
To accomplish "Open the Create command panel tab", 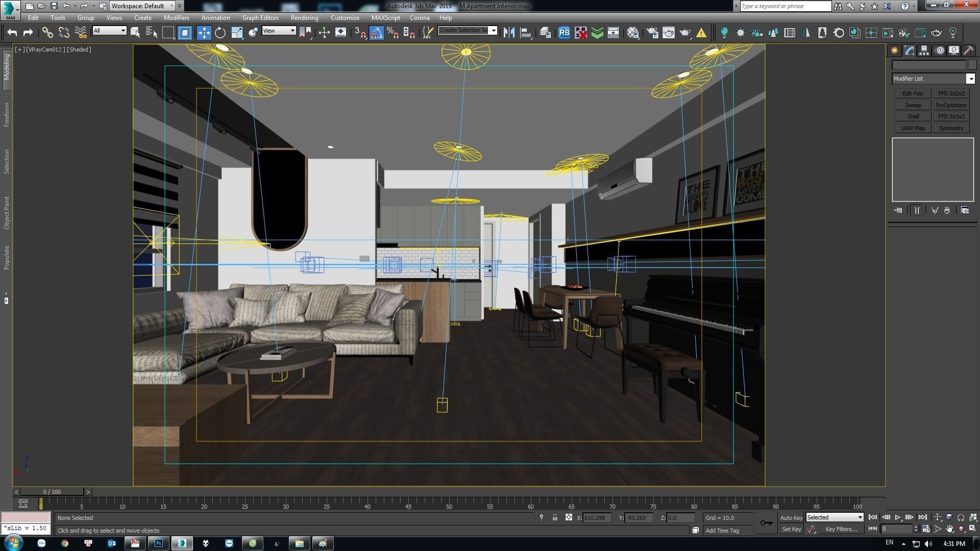I will pyautogui.click(x=894, y=51).
